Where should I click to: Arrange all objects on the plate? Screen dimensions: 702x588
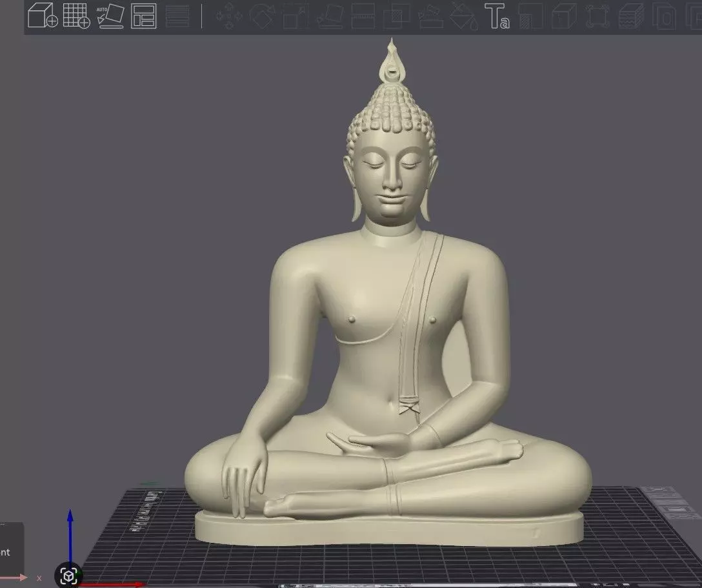pos(144,16)
